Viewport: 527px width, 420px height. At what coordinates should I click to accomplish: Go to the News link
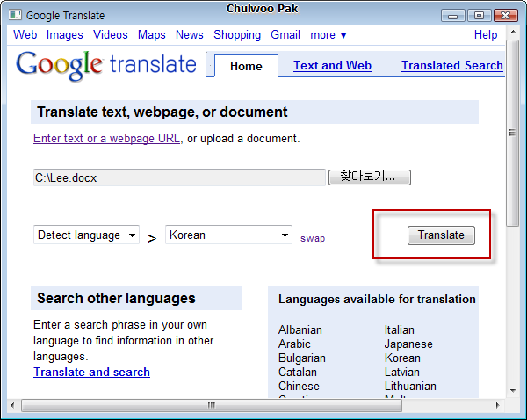point(190,34)
